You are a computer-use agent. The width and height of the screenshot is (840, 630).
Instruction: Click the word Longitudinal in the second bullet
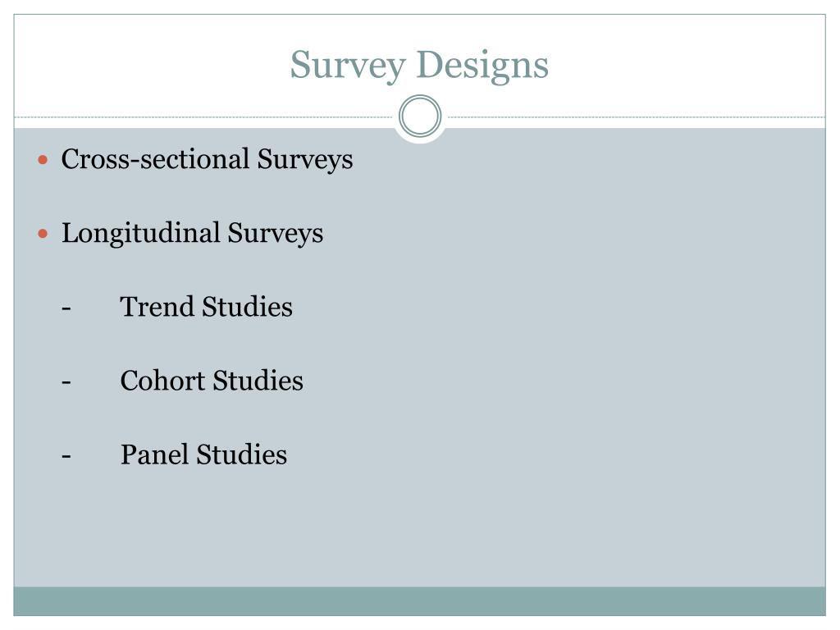pos(141,234)
